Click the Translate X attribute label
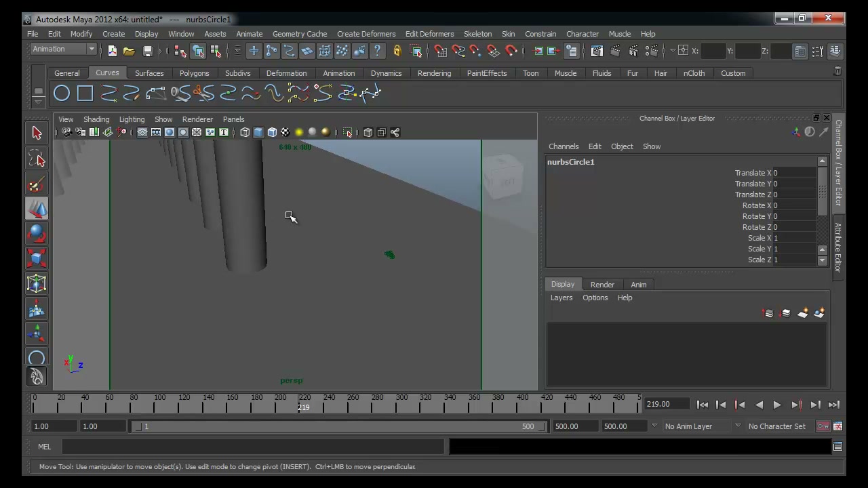868x488 pixels. (753, 173)
